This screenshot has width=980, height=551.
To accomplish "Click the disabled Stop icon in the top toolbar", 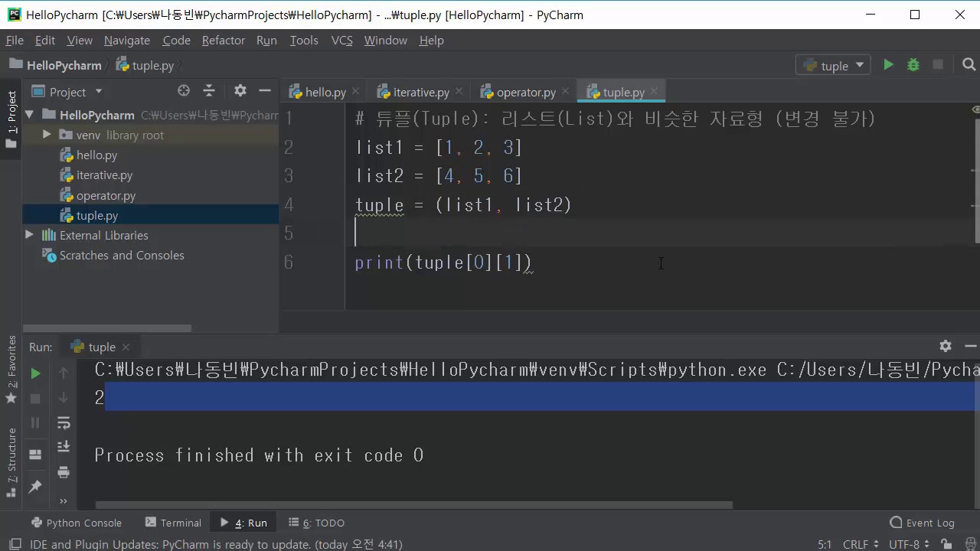I will (x=938, y=65).
